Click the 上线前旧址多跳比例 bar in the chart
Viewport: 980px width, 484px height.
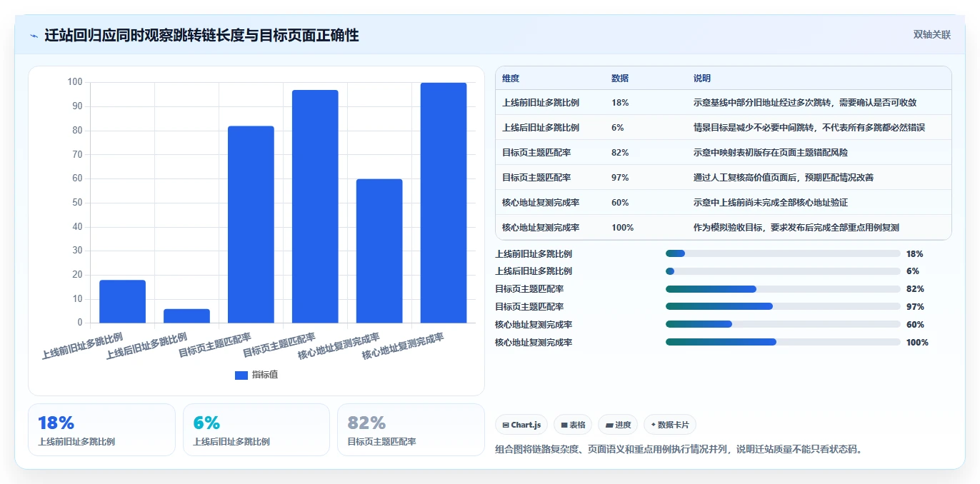click(122, 301)
